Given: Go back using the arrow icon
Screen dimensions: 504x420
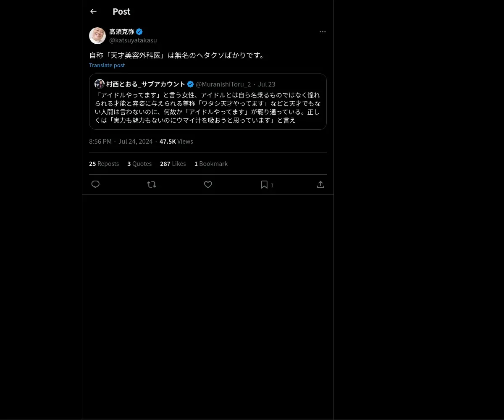Looking at the screenshot, I should pyautogui.click(x=93, y=11).
